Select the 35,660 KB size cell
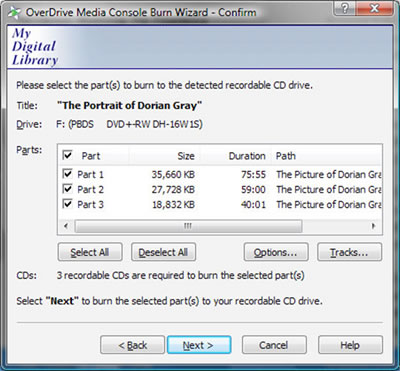400x371 pixels. [x=173, y=174]
